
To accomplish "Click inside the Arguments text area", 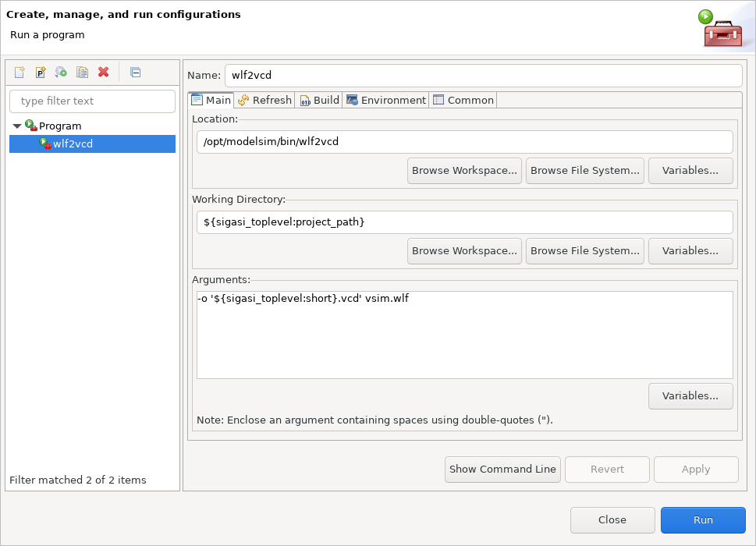I will click(x=465, y=335).
